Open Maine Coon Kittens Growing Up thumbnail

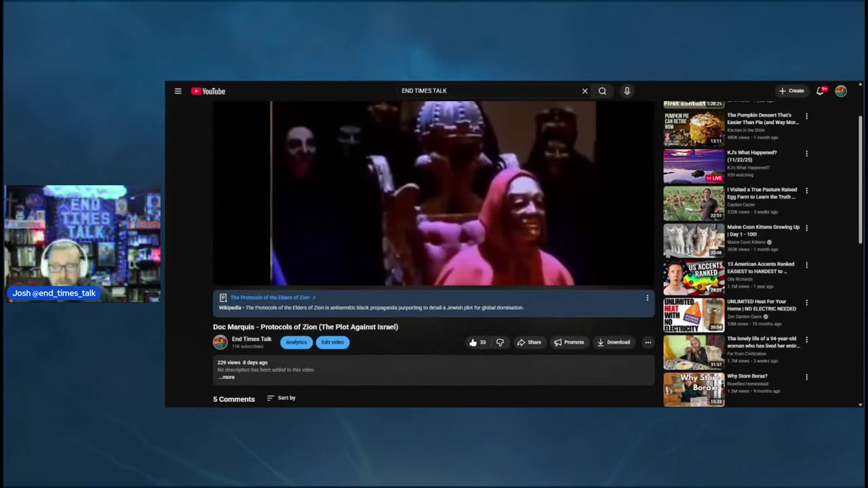(694, 240)
